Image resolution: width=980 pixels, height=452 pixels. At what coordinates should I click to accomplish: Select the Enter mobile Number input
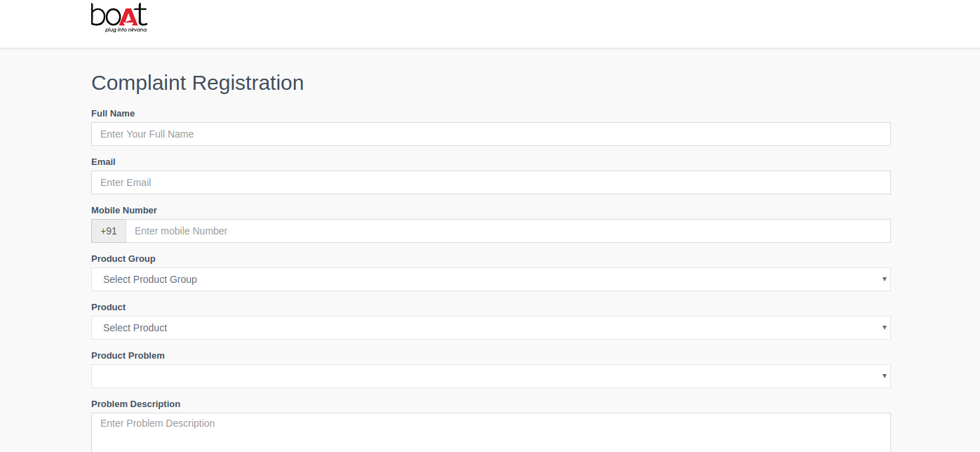tap(507, 231)
